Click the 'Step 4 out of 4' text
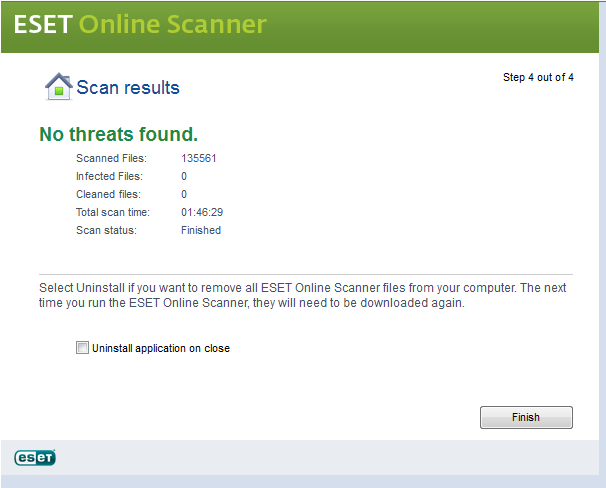The height and width of the screenshot is (488, 606). click(x=538, y=77)
